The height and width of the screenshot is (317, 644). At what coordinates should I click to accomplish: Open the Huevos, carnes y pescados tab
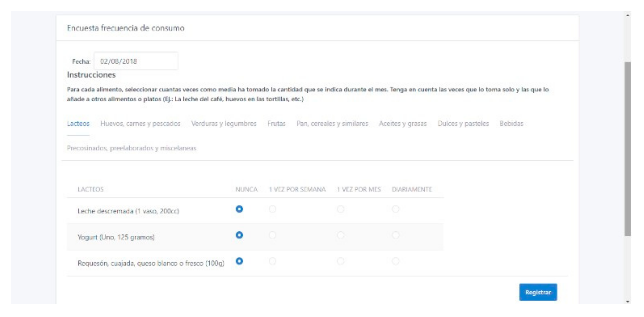(140, 124)
